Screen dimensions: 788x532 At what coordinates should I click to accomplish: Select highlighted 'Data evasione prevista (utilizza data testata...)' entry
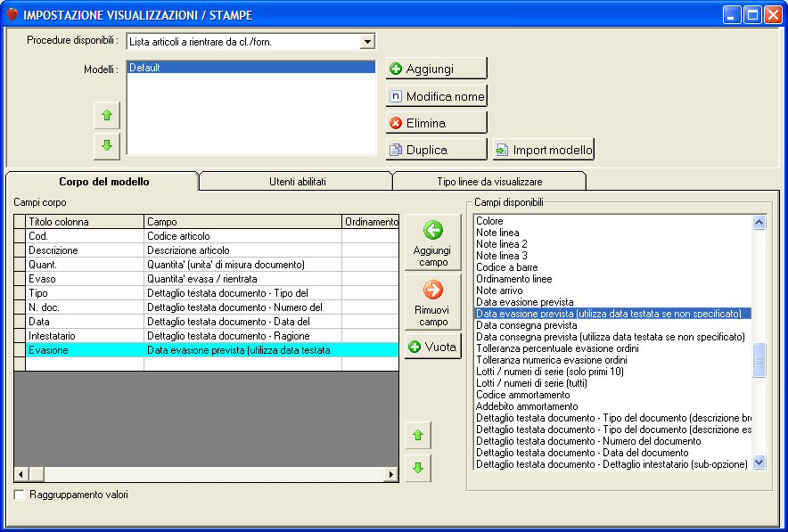pyautogui.click(x=613, y=314)
